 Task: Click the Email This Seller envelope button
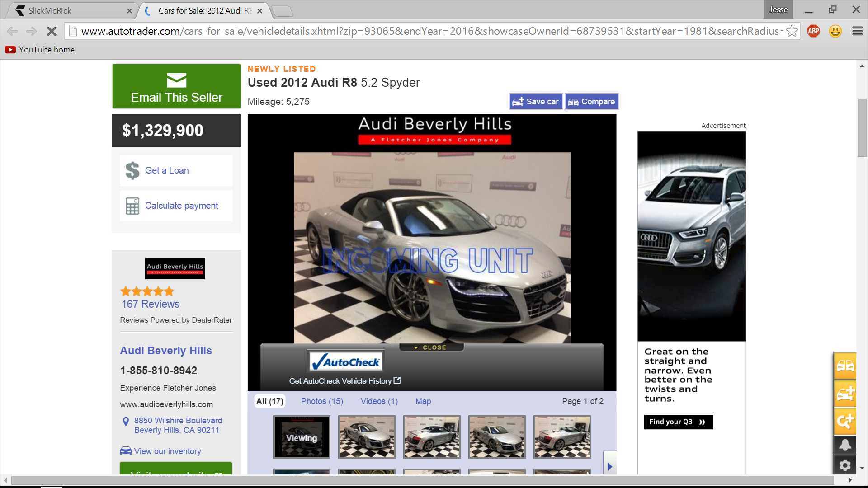pos(176,86)
